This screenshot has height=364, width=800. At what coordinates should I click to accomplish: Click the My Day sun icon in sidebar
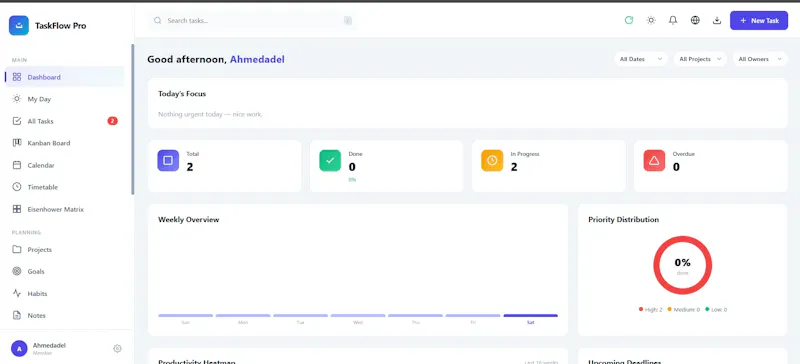17,99
